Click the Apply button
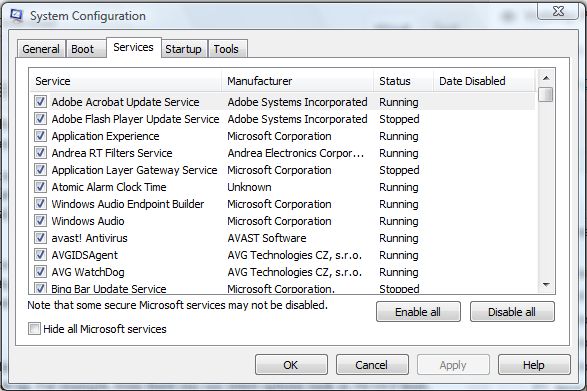The height and width of the screenshot is (391, 587). pyautogui.click(x=453, y=365)
